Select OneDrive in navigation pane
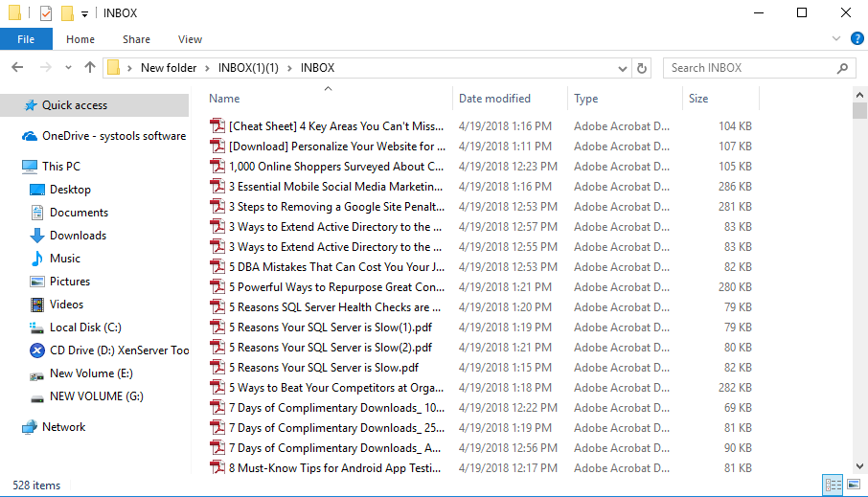The image size is (868, 497). point(113,136)
